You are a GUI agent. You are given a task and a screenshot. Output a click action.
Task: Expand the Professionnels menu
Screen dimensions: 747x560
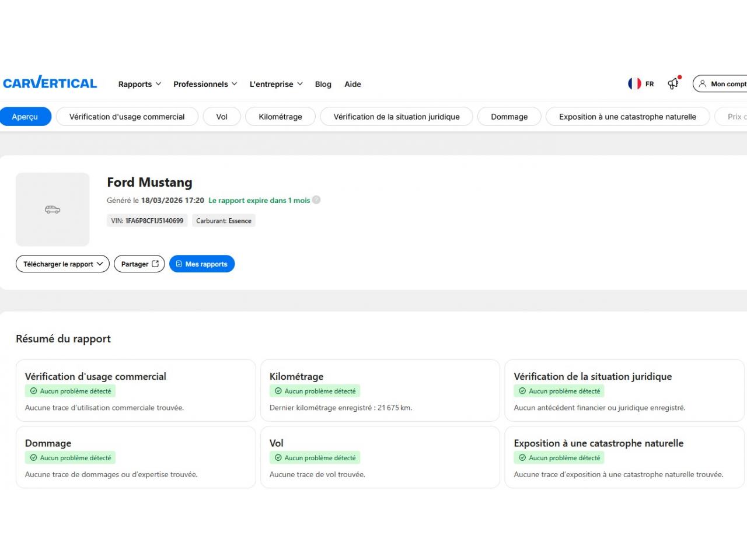click(x=205, y=84)
